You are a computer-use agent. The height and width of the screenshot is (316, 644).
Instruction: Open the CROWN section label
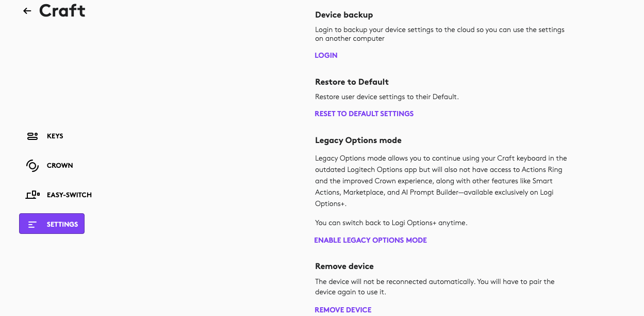(x=60, y=166)
